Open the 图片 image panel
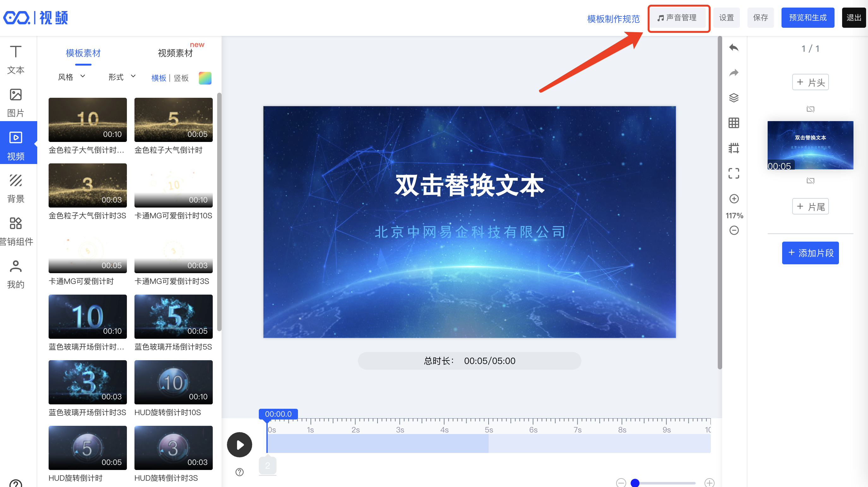The height and width of the screenshot is (487, 868). click(15, 103)
